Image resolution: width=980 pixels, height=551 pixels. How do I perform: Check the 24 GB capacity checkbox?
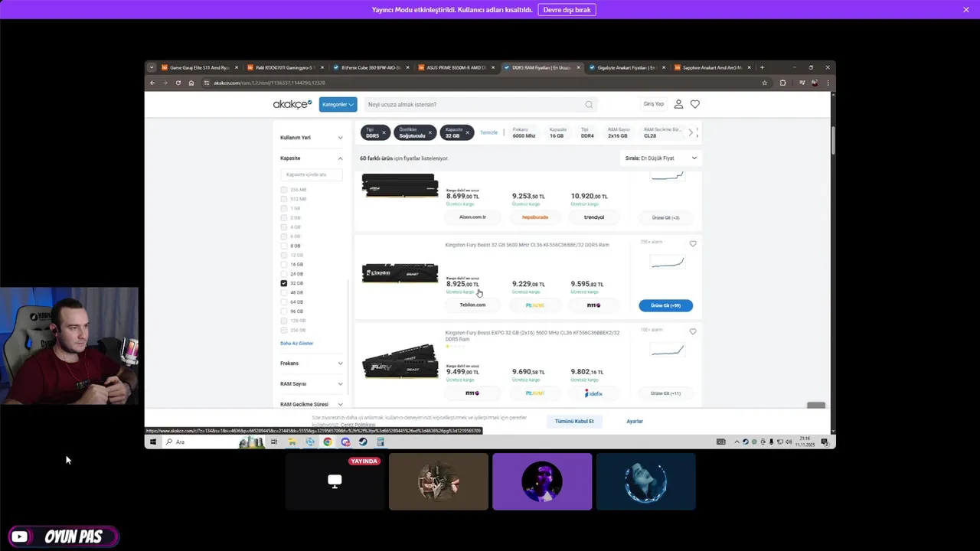coord(284,274)
